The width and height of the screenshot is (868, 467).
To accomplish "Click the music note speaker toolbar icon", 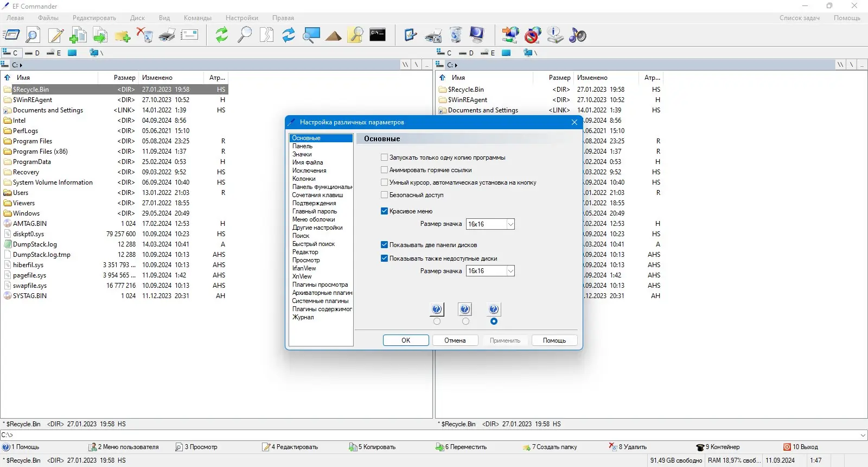I will pyautogui.click(x=578, y=35).
